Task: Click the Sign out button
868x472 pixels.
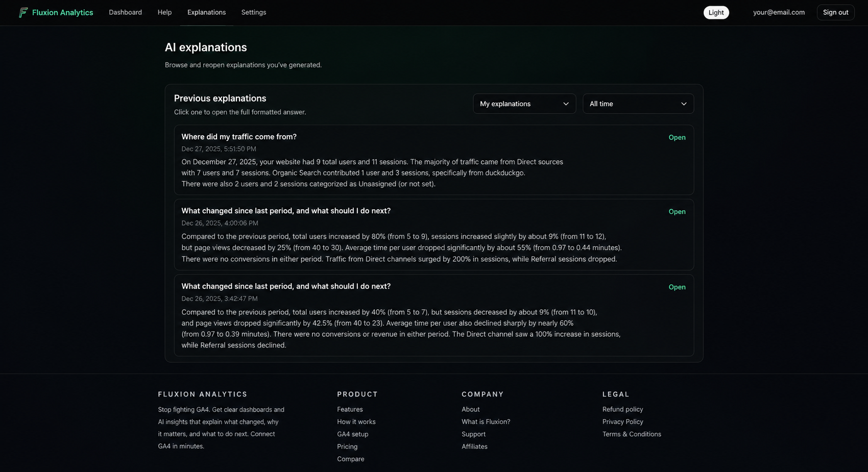Action: 835,12
